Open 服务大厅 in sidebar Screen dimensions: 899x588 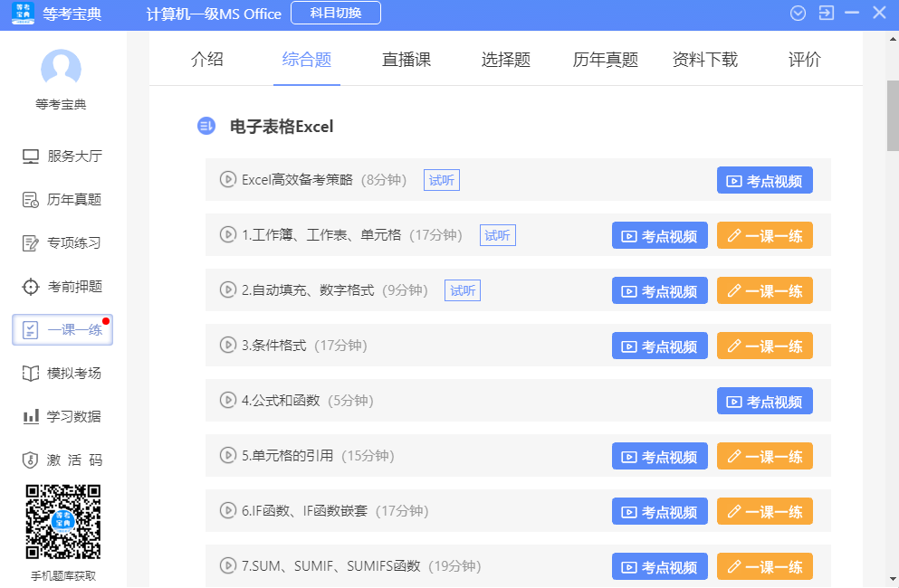point(62,156)
